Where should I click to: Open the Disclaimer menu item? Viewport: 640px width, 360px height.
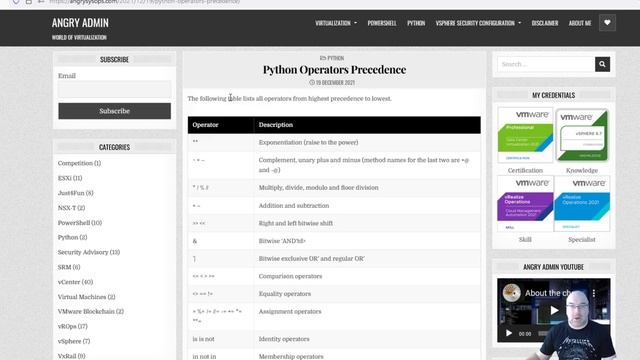point(544,23)
